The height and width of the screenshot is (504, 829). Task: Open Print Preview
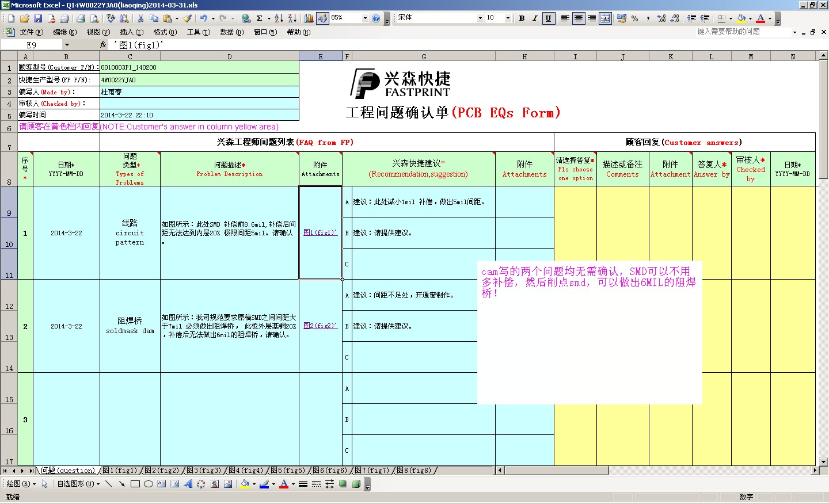point(94,18)
